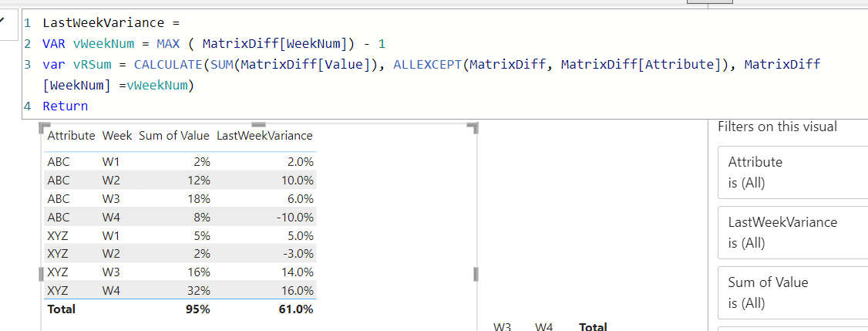Select the W4 column header in matrix
The image size is (868, 331).
pyautogui.click(x=544, y=327)
